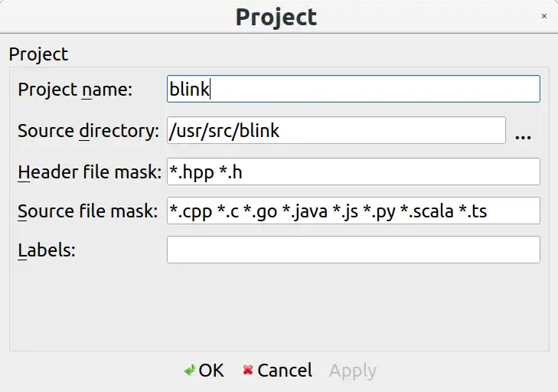Image resolution: width=558 pixels, height=392 pixels.
Task: Click the "Labels:" label text
Action: click(46, 250)
